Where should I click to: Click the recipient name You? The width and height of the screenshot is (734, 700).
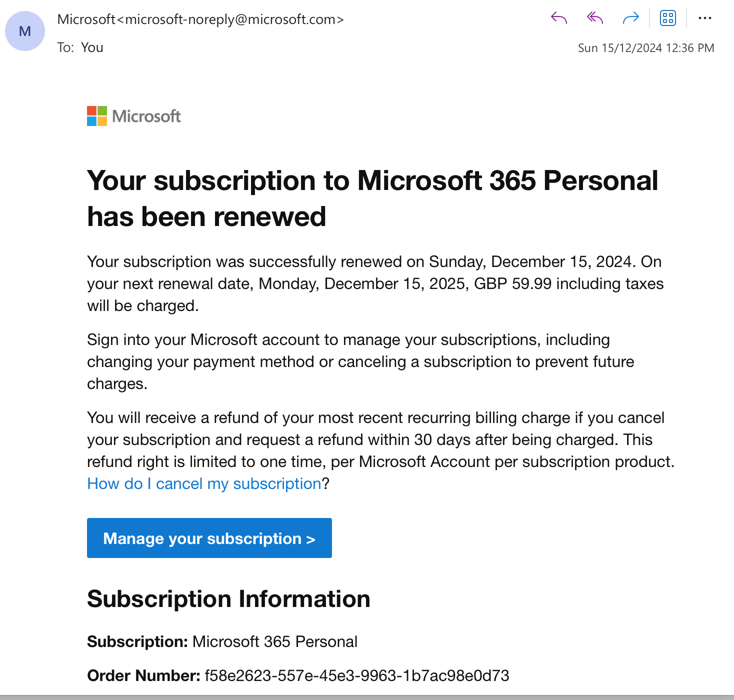pyautogui.click(x=92, y=47)
